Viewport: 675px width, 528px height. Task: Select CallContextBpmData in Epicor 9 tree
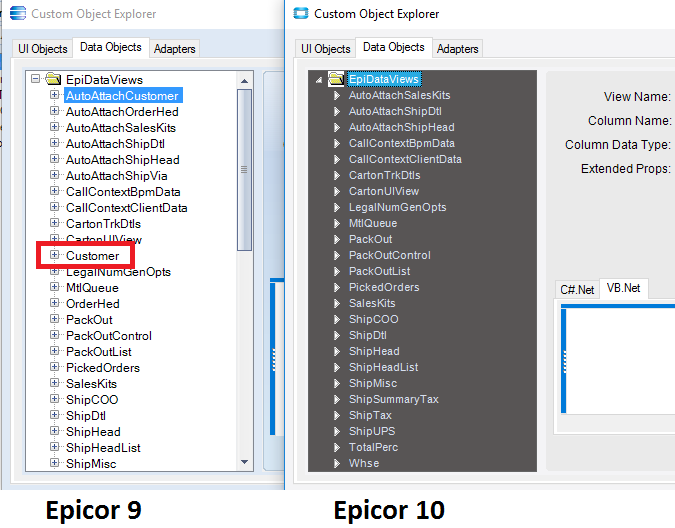(123, 191)
